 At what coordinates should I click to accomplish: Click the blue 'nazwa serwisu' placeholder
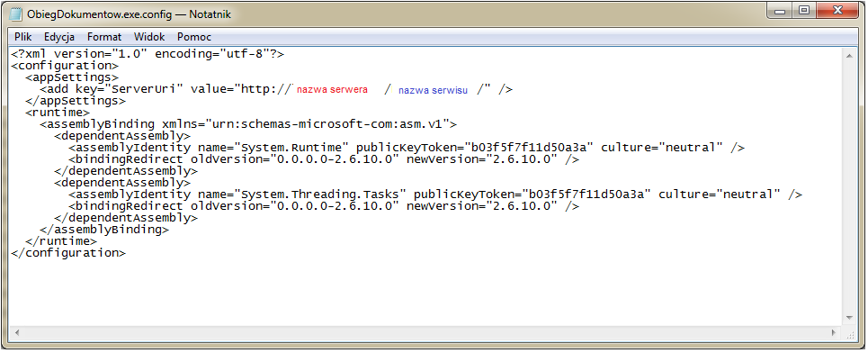(x=433, y=90)
